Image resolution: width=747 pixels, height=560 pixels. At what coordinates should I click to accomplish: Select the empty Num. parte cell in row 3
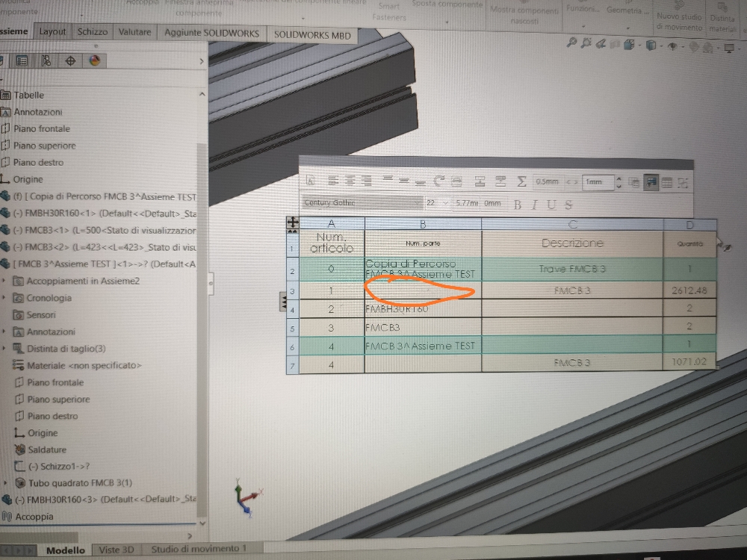coord(423,290)
